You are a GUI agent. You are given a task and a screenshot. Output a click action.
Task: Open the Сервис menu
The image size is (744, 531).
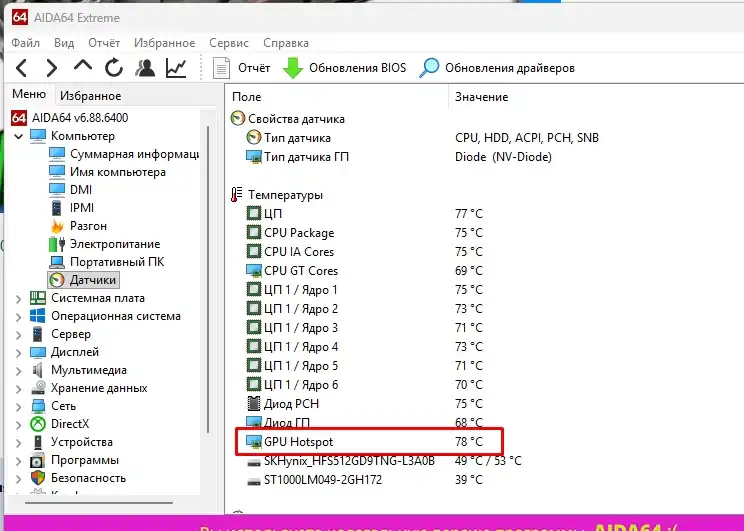point(229,43)
